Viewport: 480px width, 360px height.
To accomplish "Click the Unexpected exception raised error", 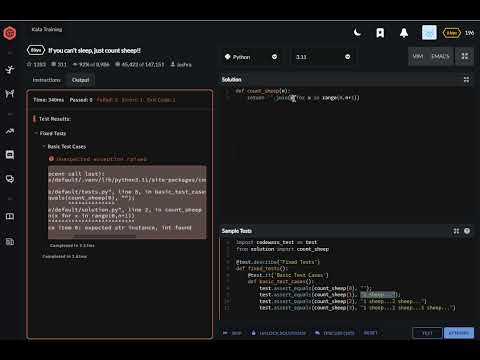I will tap(98, 159).
